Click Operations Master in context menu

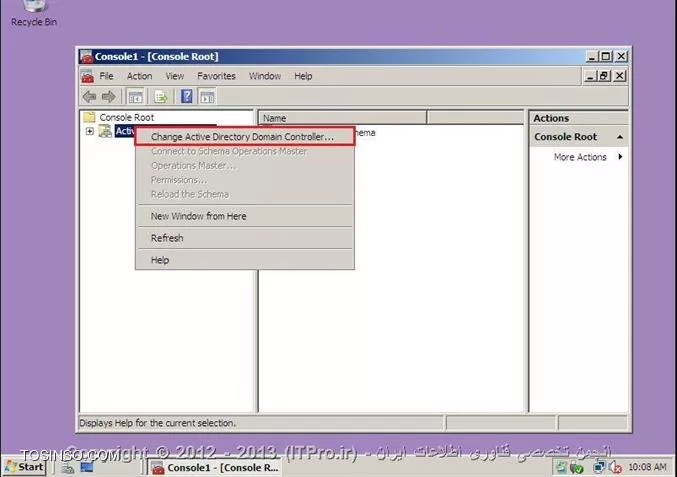pyautogui.click(x=245, y=166)
